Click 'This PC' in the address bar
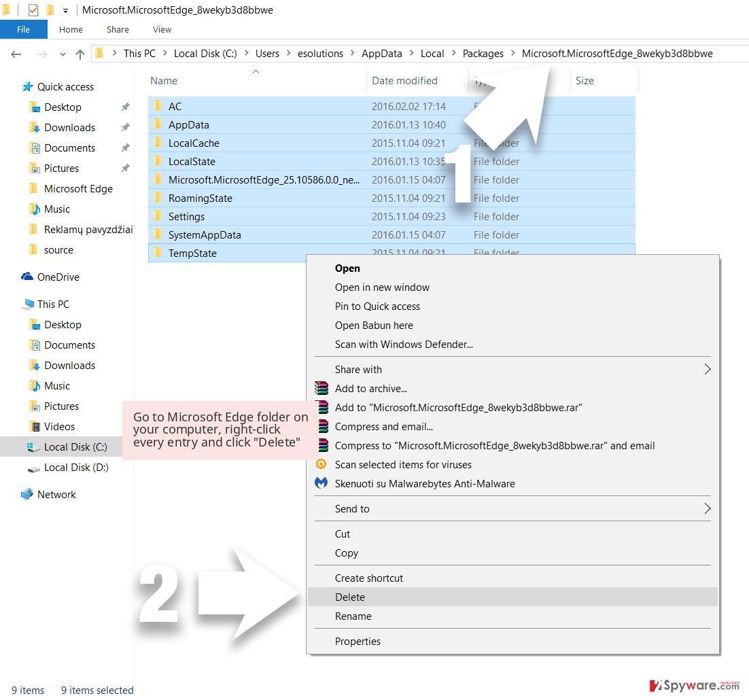 (x=139, y=54)
